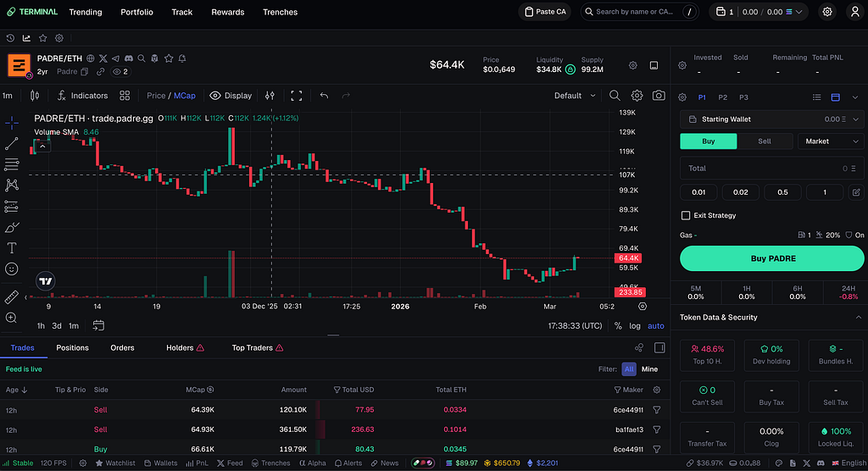Select the text annotation tool
Image resolution: width=868 pixels, height=471 pixels.
point(12,248)
